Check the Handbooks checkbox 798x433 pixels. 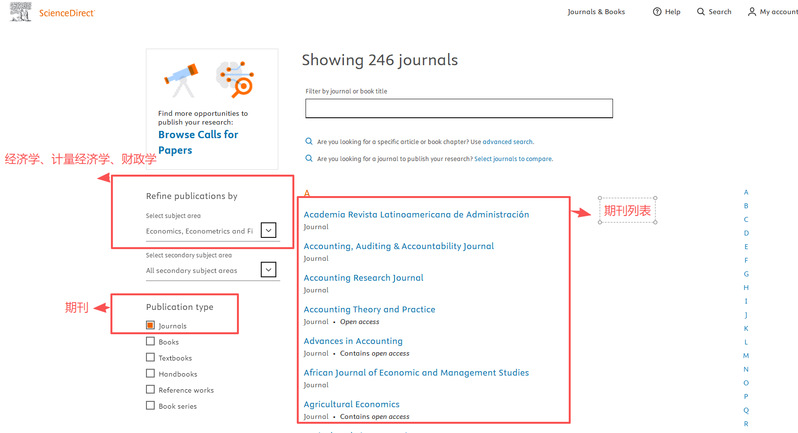(x=150, y=374)
